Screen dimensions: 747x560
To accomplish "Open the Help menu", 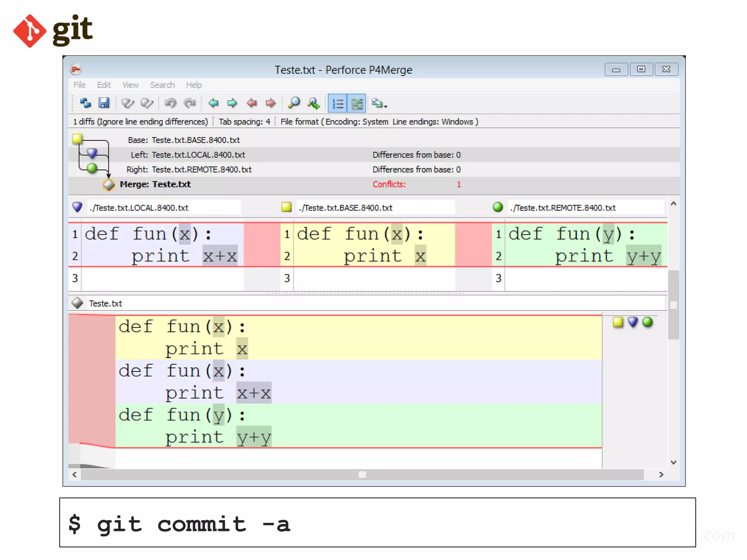I will point(194,85).
